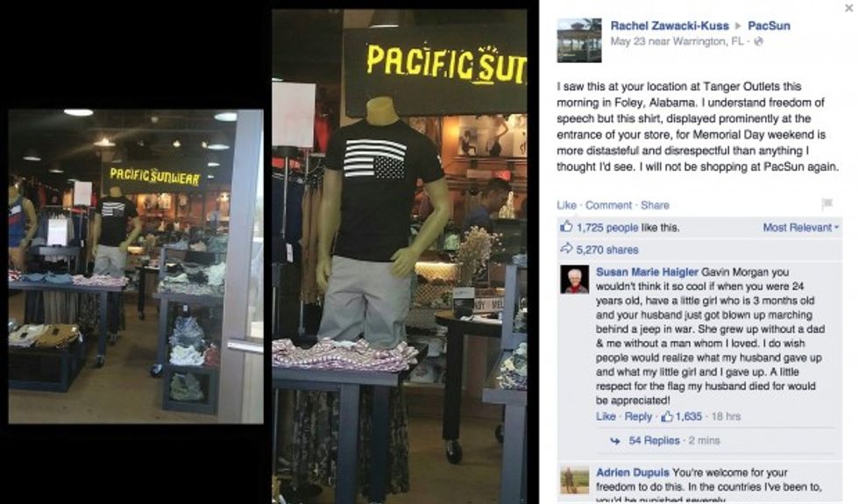Open Susan Marie Haigler's avatar
This screenshot has width=859, height=504.
click(575, 280)
